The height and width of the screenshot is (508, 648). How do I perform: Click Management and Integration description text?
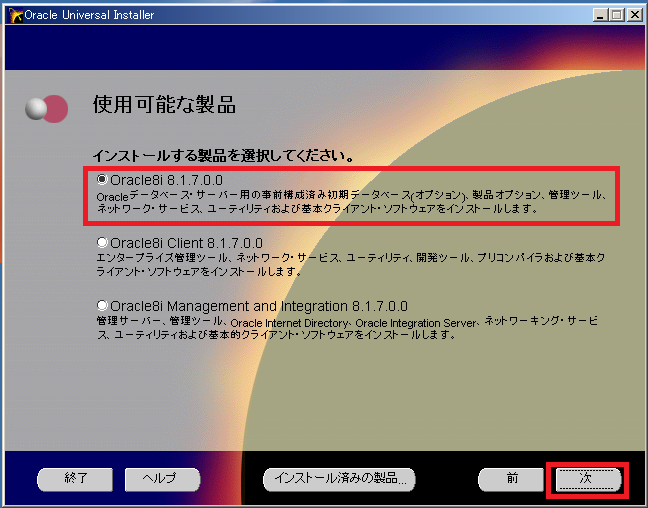click(x=347, y=328)
